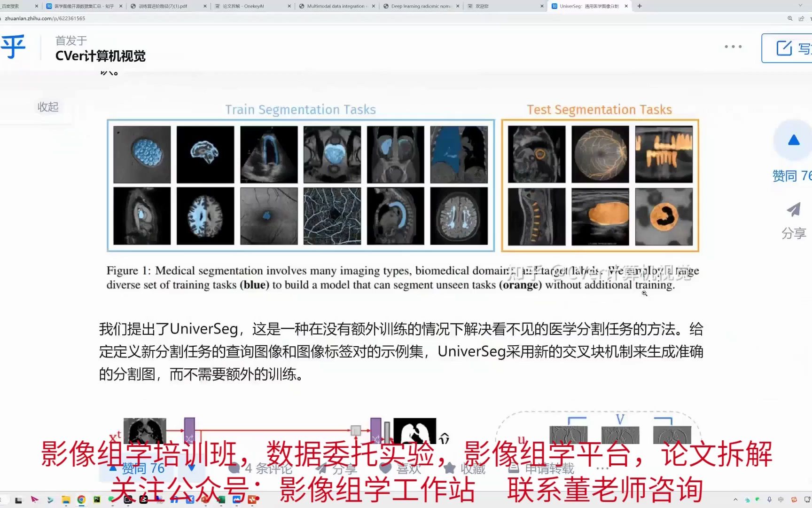Click the bottom bar downvote arrow
This screenshot has width=812, height=508.
pos(191,468)
